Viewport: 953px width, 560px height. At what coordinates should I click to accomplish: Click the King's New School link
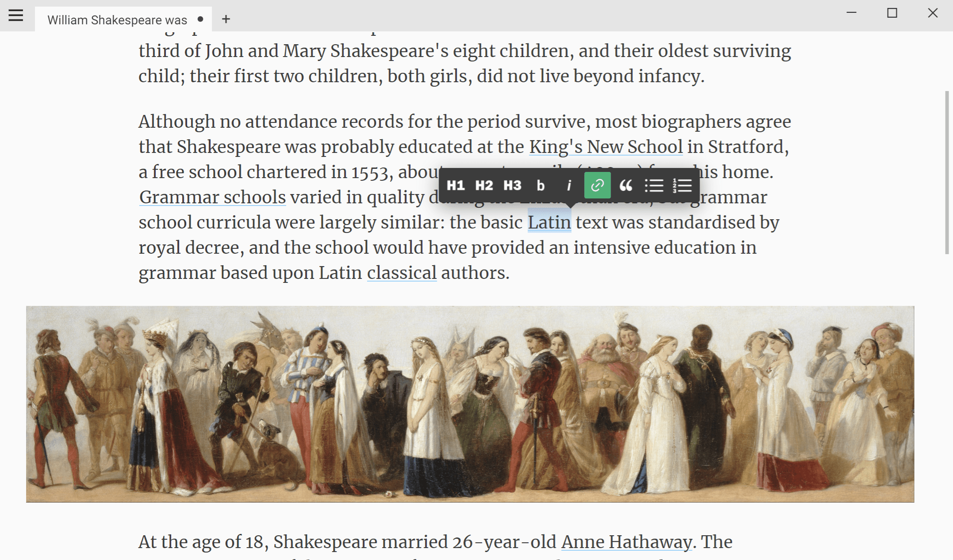606,147
